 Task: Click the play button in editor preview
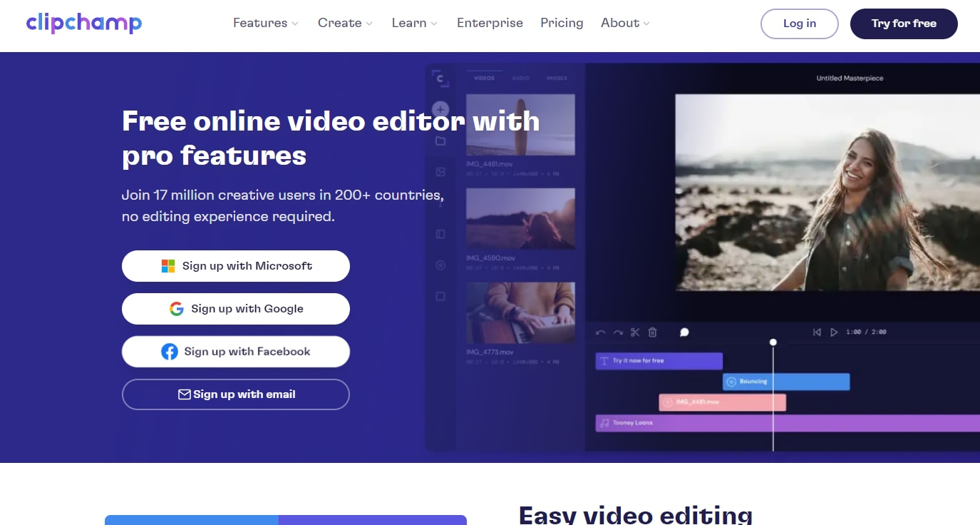tap(834, 332)
